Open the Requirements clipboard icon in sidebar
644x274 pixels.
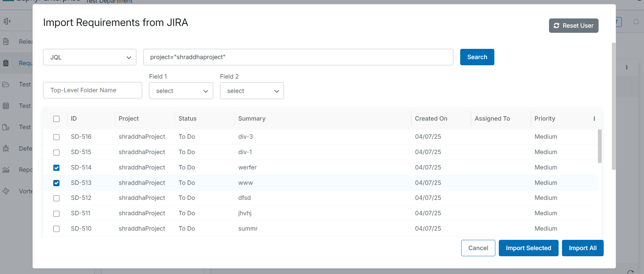(x=6, y=63)
